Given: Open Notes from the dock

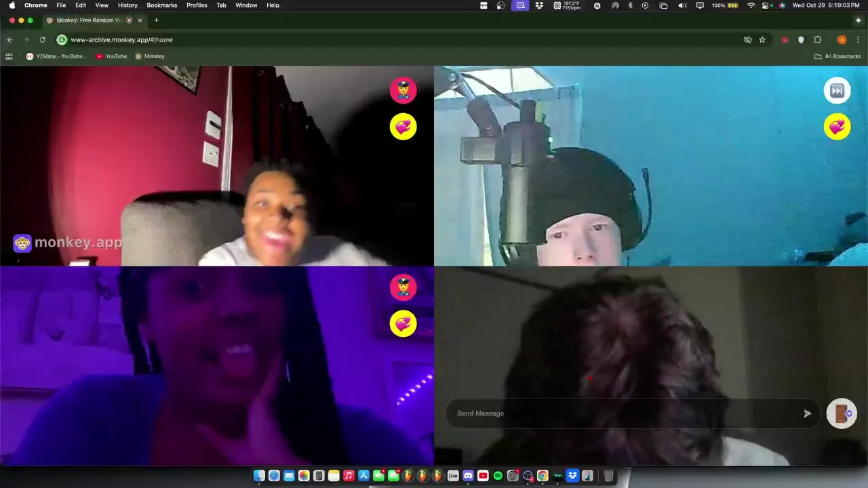Looking at the screenshot, I should point(334,476).
